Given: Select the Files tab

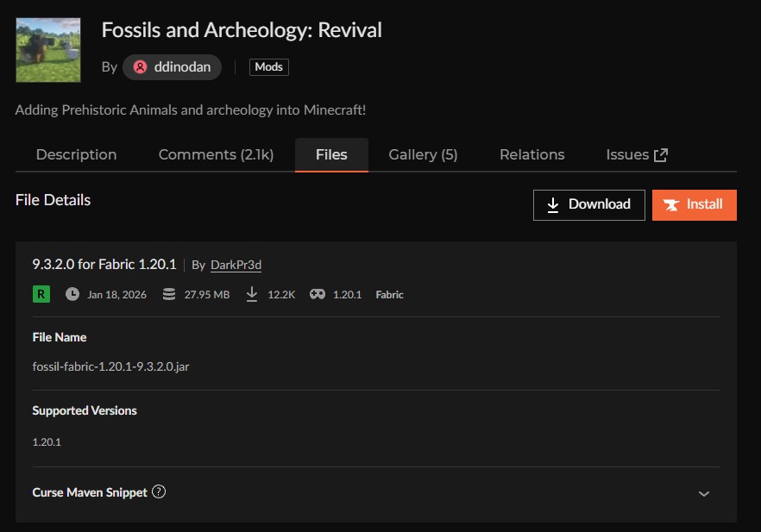Looking at the screenshot, I should (x=331, y=155).
